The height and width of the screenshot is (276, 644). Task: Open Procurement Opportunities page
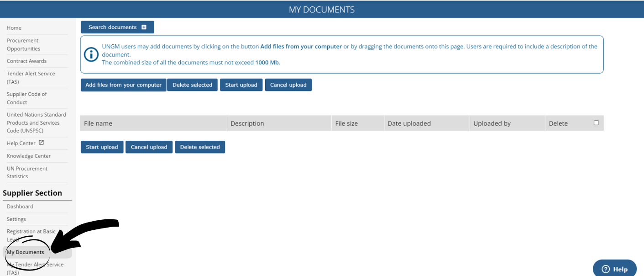23,45
